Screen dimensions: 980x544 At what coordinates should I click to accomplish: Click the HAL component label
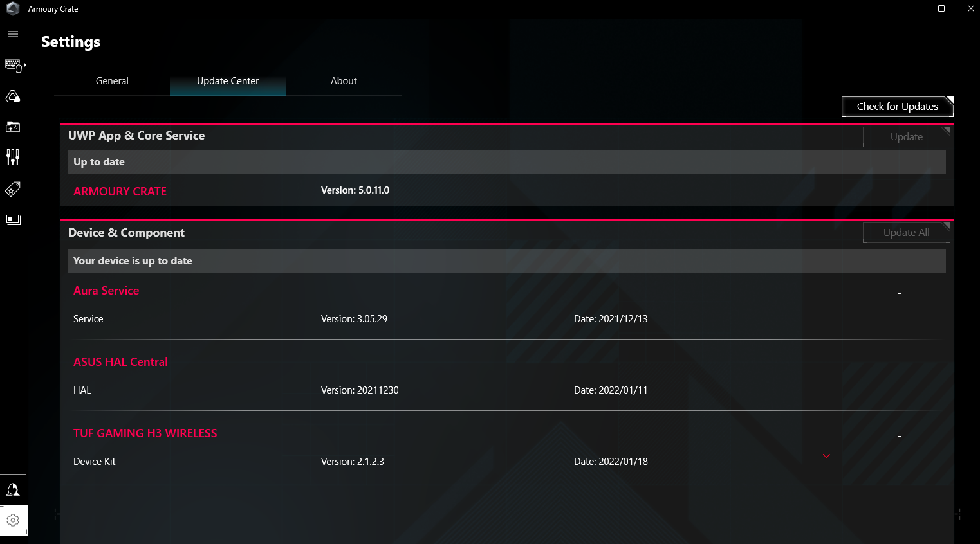click(x=82, y=390)
